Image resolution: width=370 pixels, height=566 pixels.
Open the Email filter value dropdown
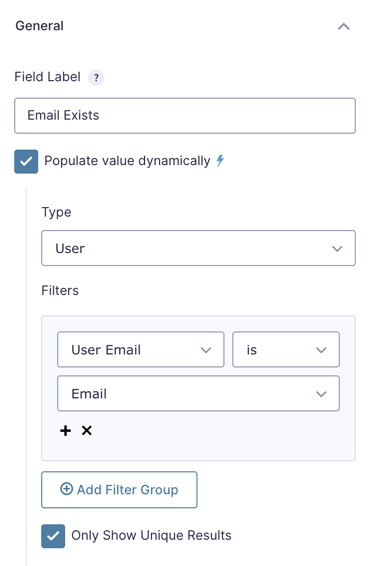(x=199, y=393)
